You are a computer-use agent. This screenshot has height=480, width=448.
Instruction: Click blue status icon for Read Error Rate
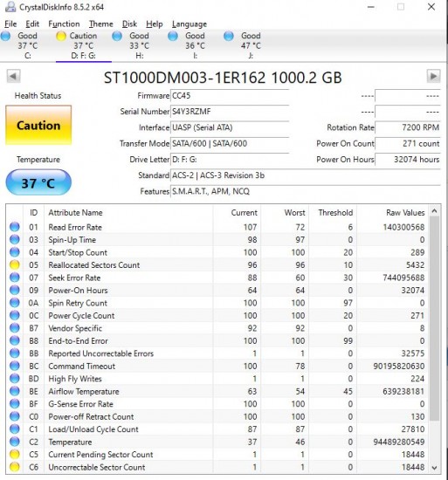(14, 227)
